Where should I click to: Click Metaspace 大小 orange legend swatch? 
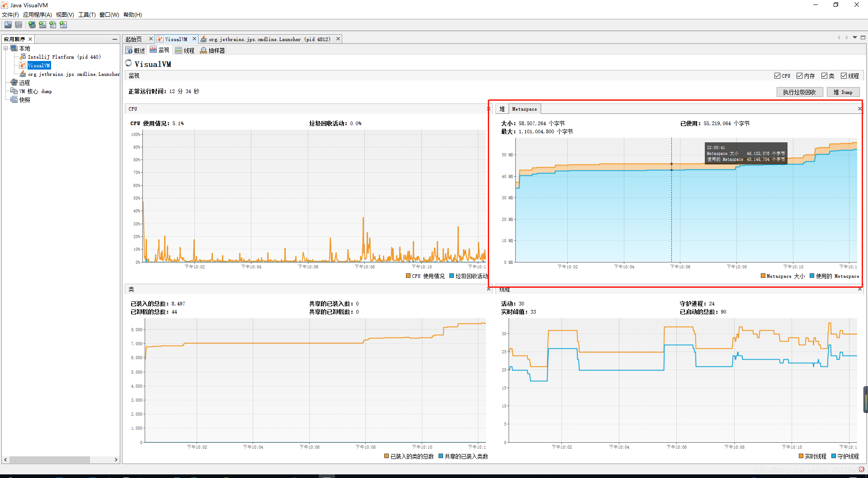pos(763,276)
